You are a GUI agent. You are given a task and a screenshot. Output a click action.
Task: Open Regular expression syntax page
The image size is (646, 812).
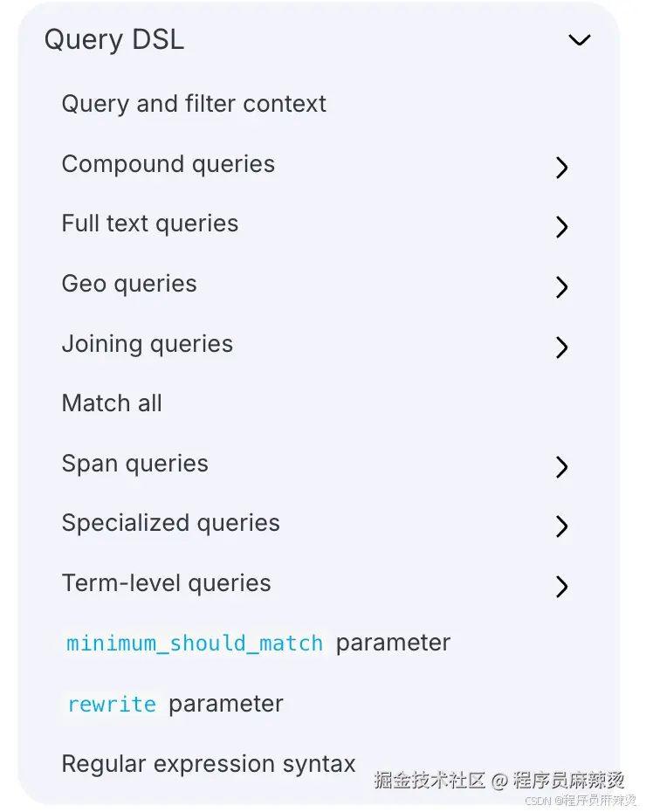click(x=209, y=764)
